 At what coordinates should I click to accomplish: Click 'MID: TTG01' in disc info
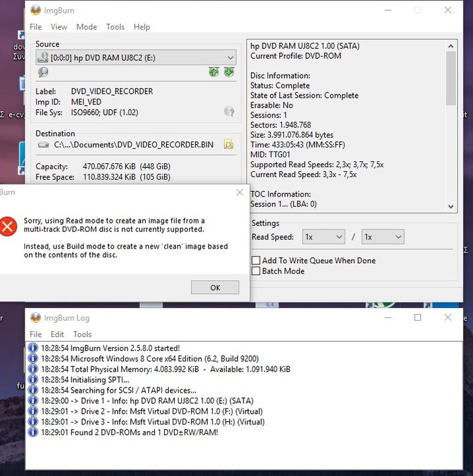(x=270, y=155)
